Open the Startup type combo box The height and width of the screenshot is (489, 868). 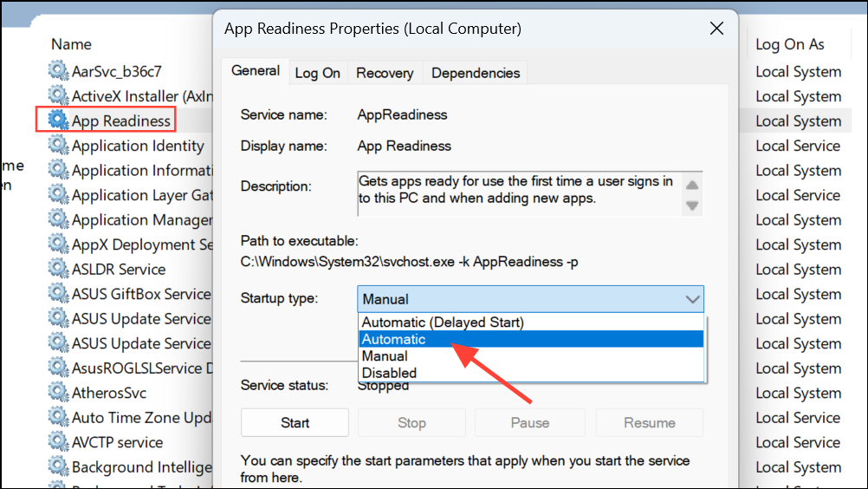point(530,299)
